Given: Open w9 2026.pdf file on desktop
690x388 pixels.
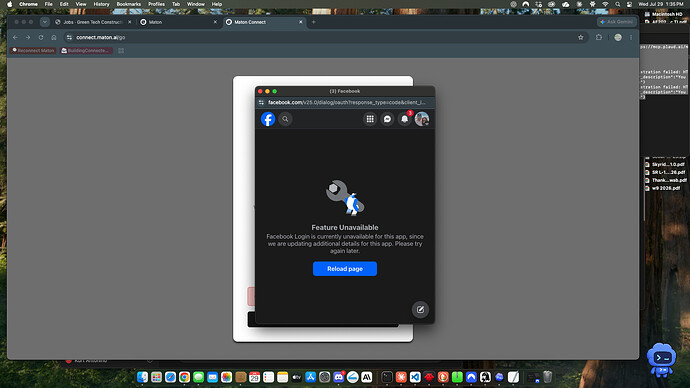Looking at the screenshot, I should coord(662,188).
